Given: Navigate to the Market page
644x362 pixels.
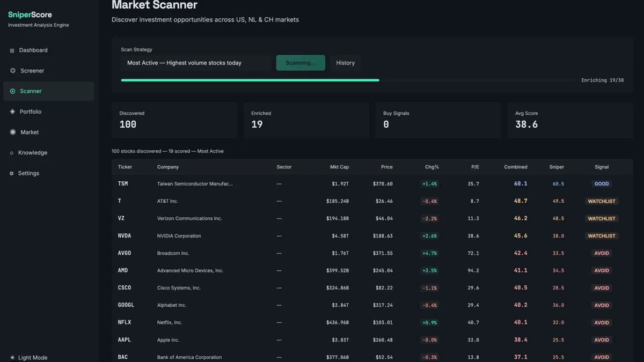Looking at the screenshot, I should pyautogui.click(x=49, y=132).
